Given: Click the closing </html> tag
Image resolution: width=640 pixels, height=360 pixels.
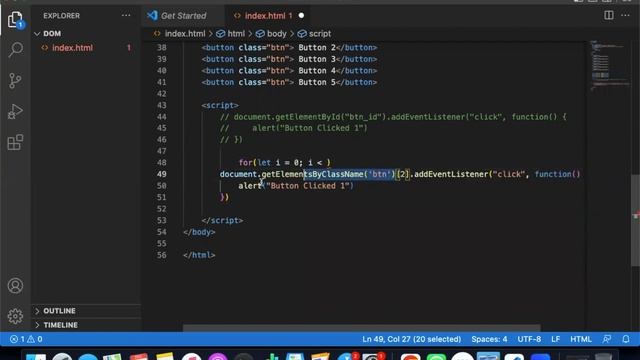Looking at the screenshot, I should click(199, 255).
